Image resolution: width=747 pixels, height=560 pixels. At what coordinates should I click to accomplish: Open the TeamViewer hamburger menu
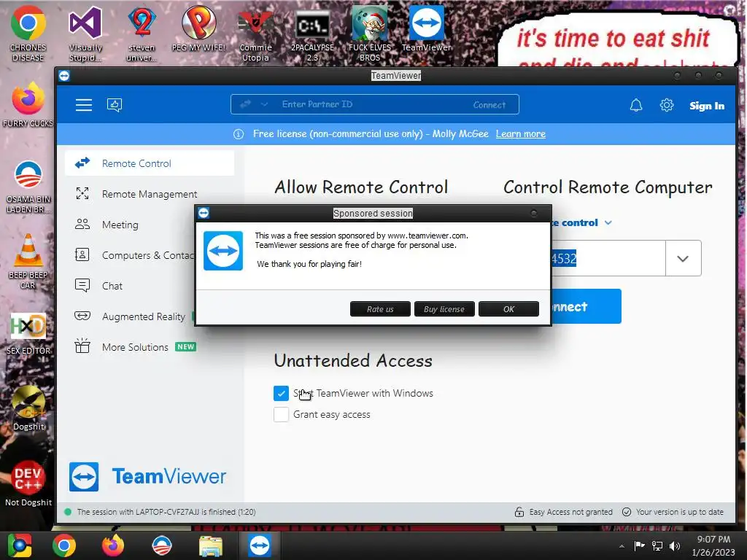[x=84, y=105]
